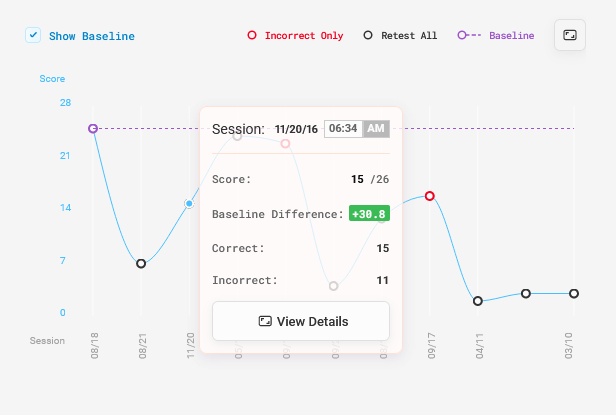Uncheck the Show Baseline checkbox

tap(33, 35)
